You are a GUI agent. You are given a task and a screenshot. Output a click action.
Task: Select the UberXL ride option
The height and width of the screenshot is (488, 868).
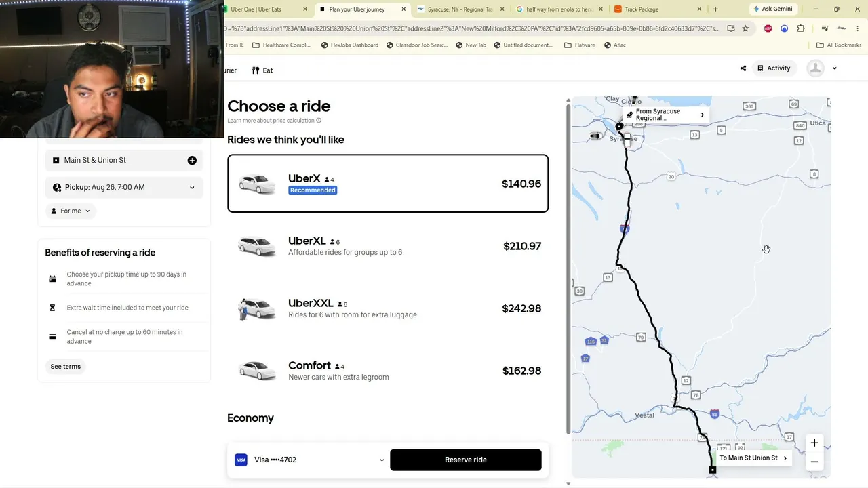388,246
